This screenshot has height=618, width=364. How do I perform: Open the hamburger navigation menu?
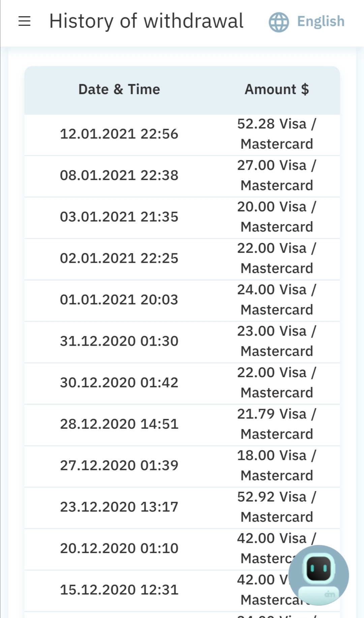pyautogui.click(x=24, y=21)
